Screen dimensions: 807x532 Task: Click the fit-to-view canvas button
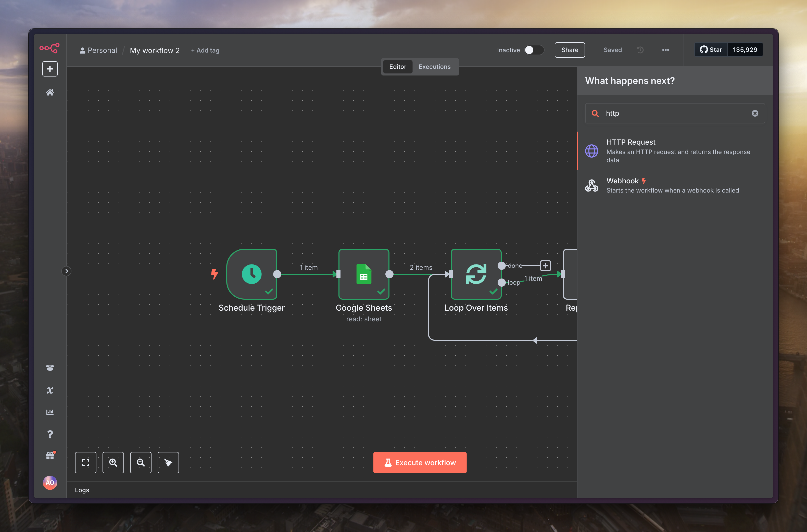pyautogui.click(x=85, y=462)
